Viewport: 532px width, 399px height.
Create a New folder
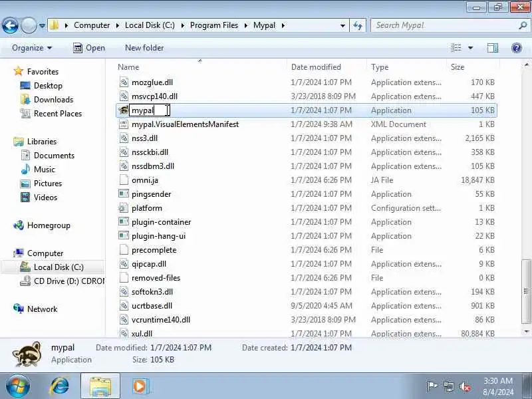click(x=144, y=48)
